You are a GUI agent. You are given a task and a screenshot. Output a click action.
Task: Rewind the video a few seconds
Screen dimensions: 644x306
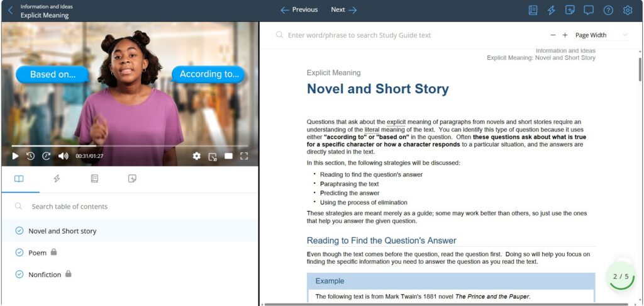tap(30, 156)
